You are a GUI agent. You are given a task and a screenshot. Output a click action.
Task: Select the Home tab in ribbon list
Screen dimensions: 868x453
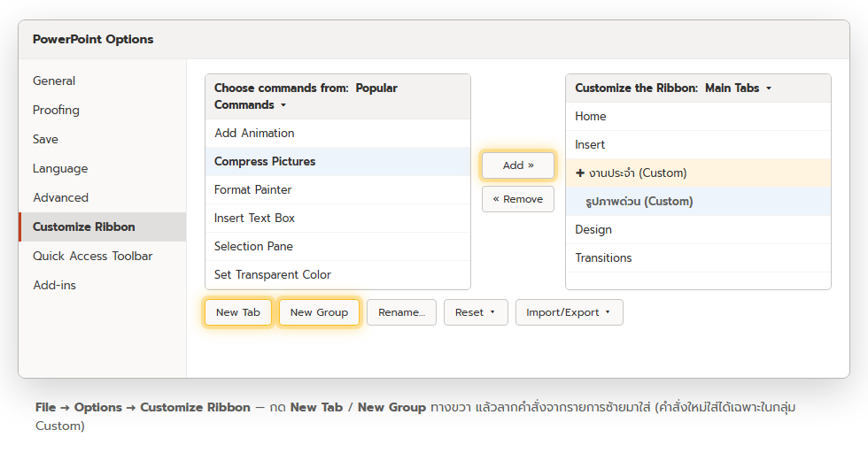[x=698, y=117]
